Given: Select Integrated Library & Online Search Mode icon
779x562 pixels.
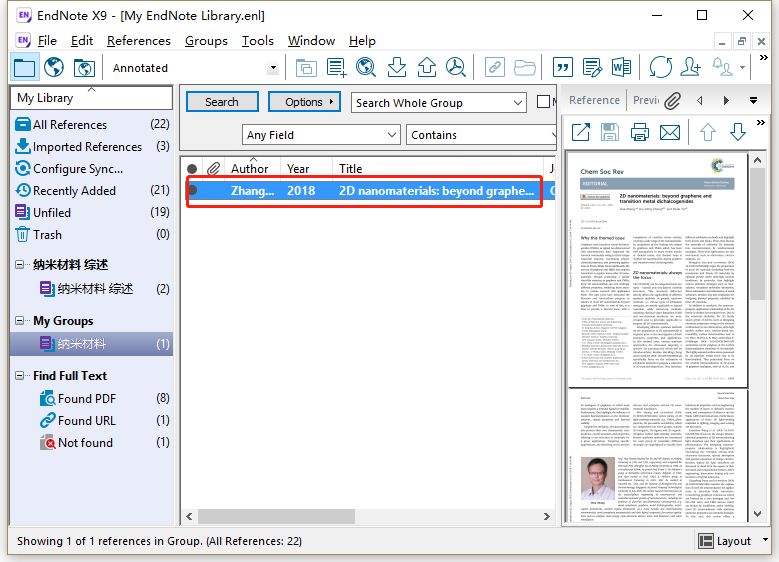Looking at the screenshot, I should 84,68.
